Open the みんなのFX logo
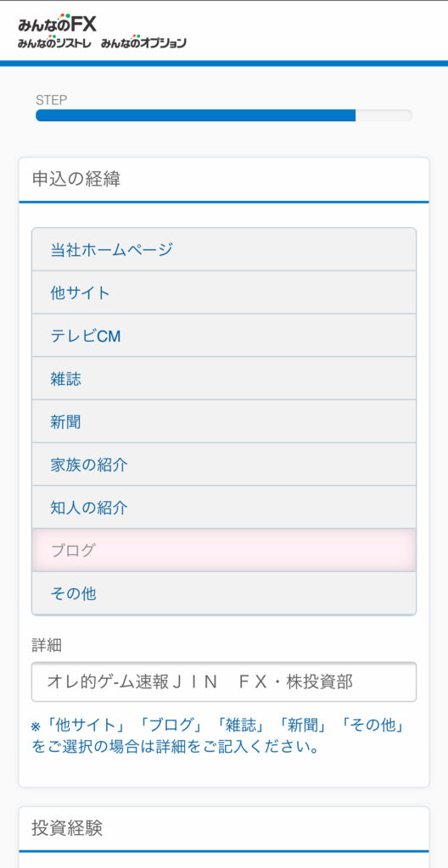Image resolution: width=448 pixels, height=868 pixels. (x=57, y=24)
